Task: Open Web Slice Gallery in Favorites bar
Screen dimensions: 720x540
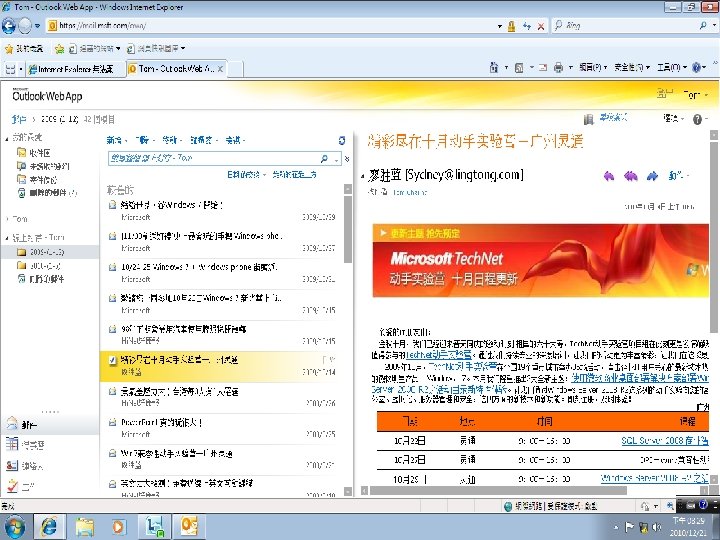Action: click(156, 48)
